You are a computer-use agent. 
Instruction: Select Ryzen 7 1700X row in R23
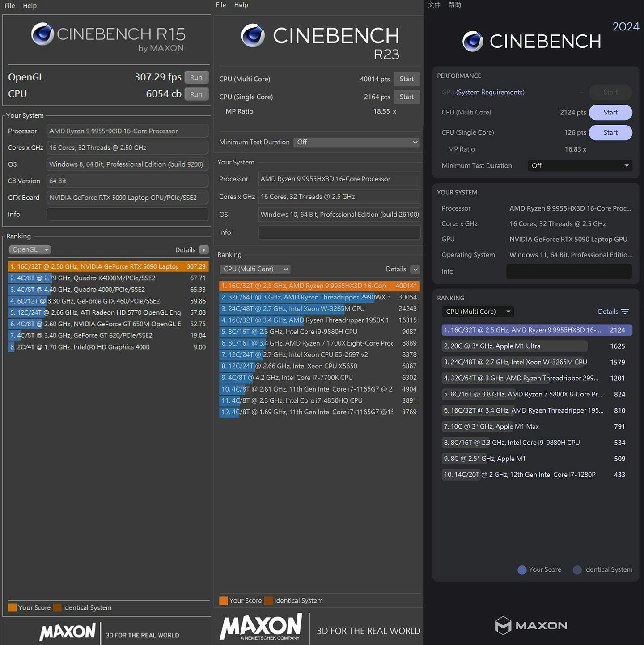tap(319, 343)
